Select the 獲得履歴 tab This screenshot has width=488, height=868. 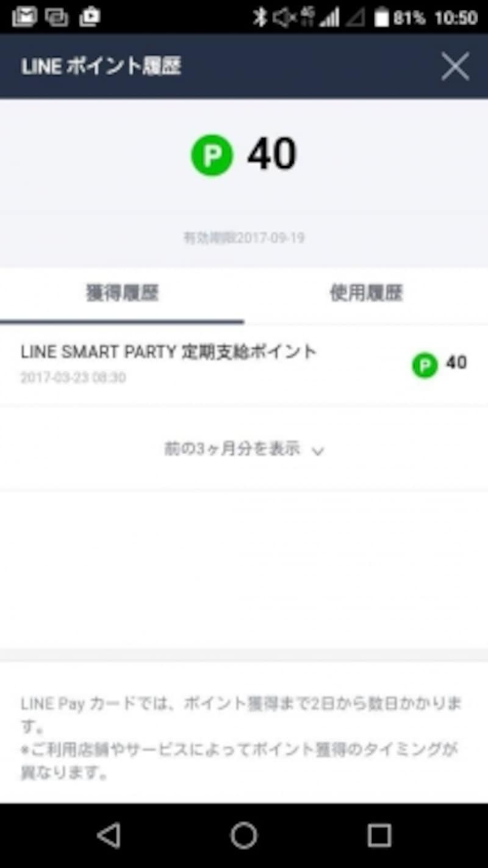point(121,294)
